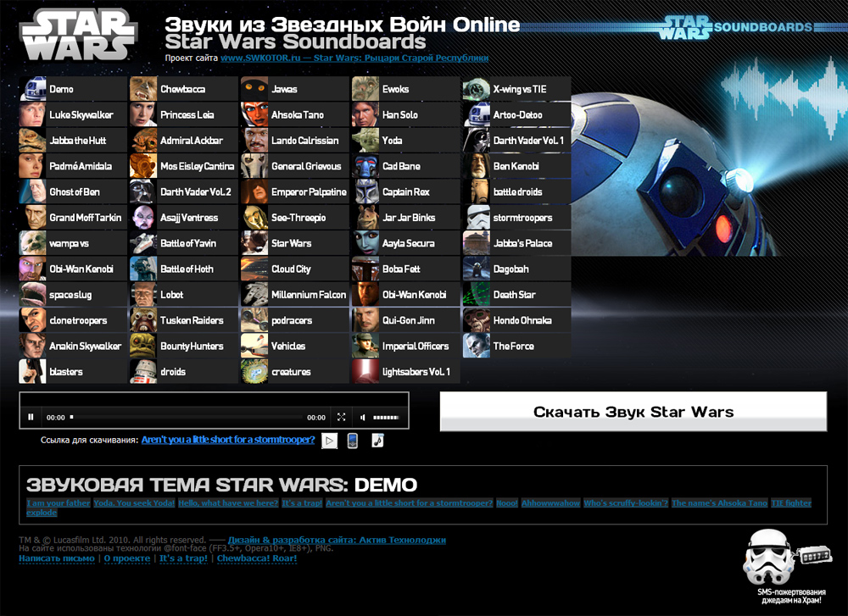Screen dimensions: 848x616
Task: Play 'The name's Ahsoka Tano' link
Action: pyautogui.click(x=719, y=503)
